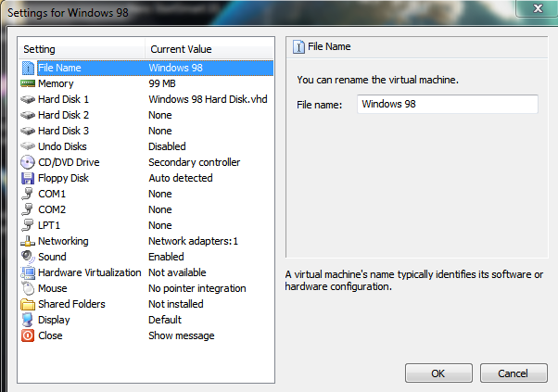The width and height of the screenshot is (558, 392).
Task: Click the File Name setting icon
Action: click(28, 68)
